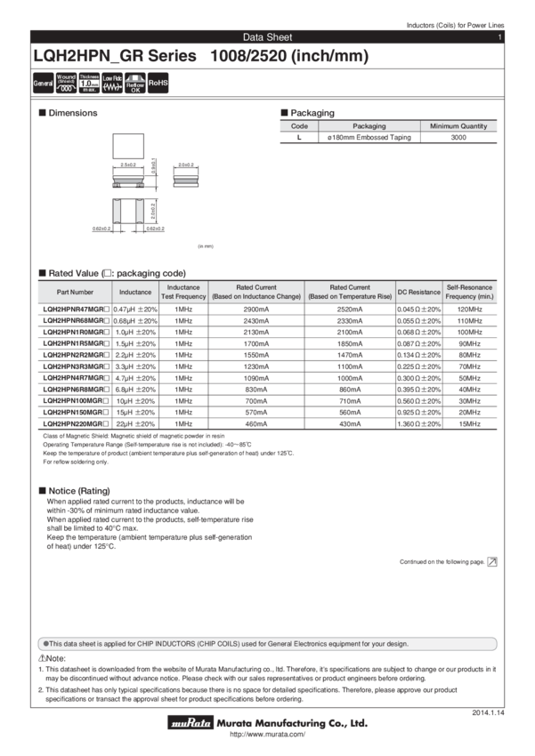Click the RoHS badge icon
The width and height of the screenshot is (535, 756).
click(x=158, y=83)
